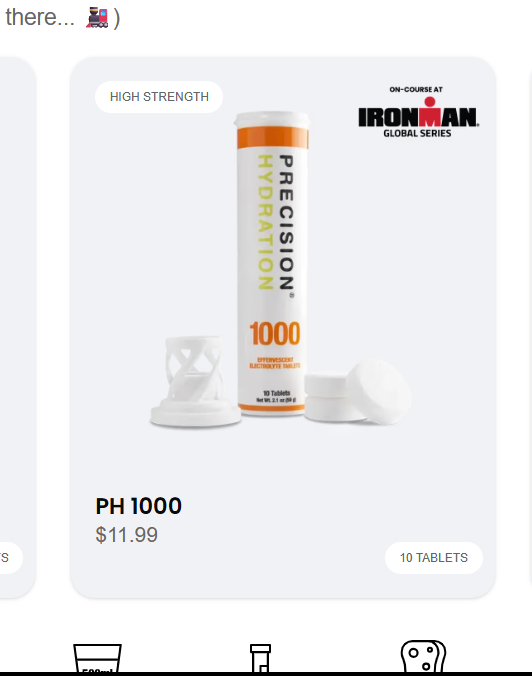Click the GLOBAL SERIES text
This screenshot has width=532, height=676.
417,133
